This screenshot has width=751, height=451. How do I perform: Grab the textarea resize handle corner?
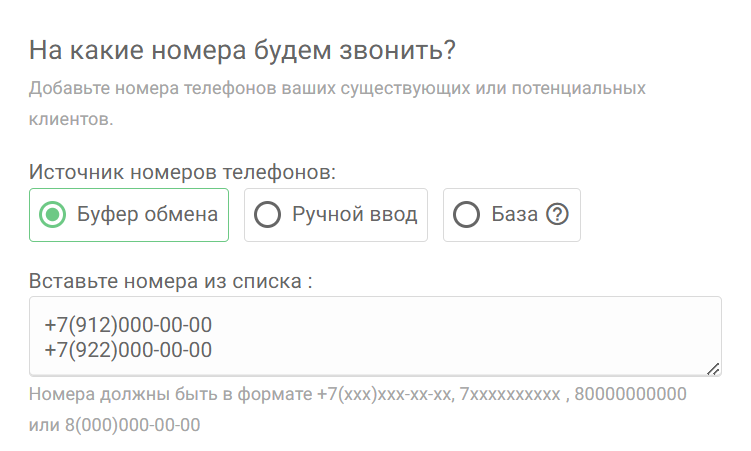click(x=713, y=369)
